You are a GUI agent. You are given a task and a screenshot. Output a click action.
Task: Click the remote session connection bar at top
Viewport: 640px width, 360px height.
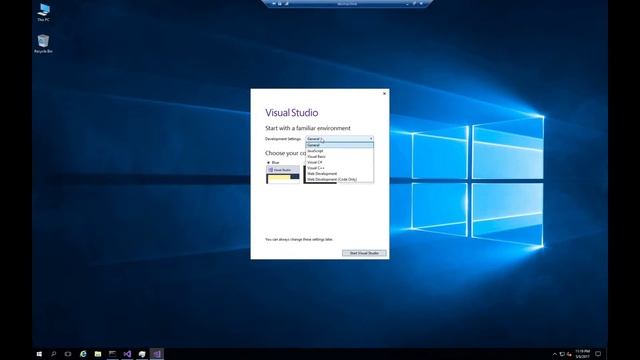[x=347, y=4]
